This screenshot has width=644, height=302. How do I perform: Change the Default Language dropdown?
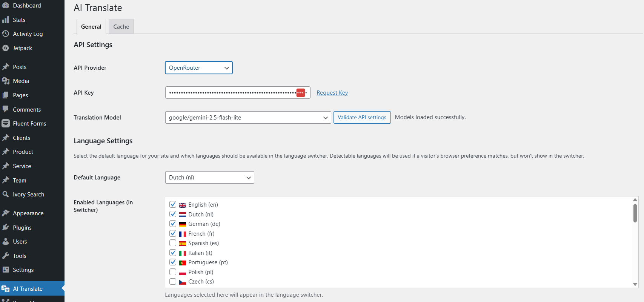[209, 178]
